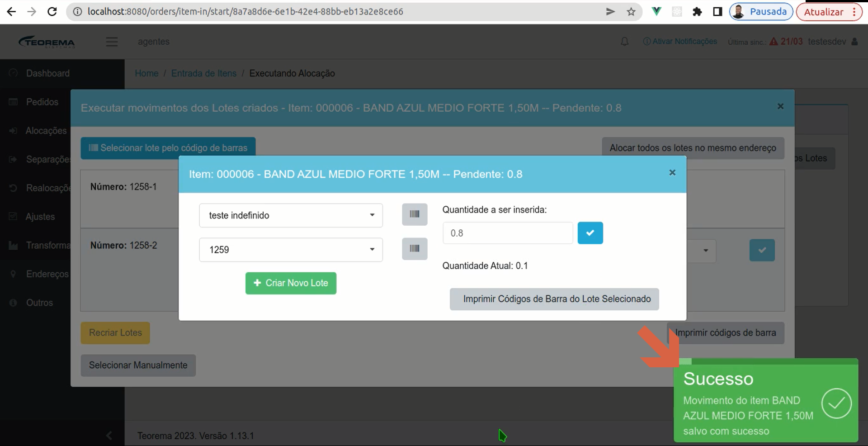The width and height of the screenshot is (868, 446).
Task: Close the Executar movimentos dialog
Action: click(780, 106)
